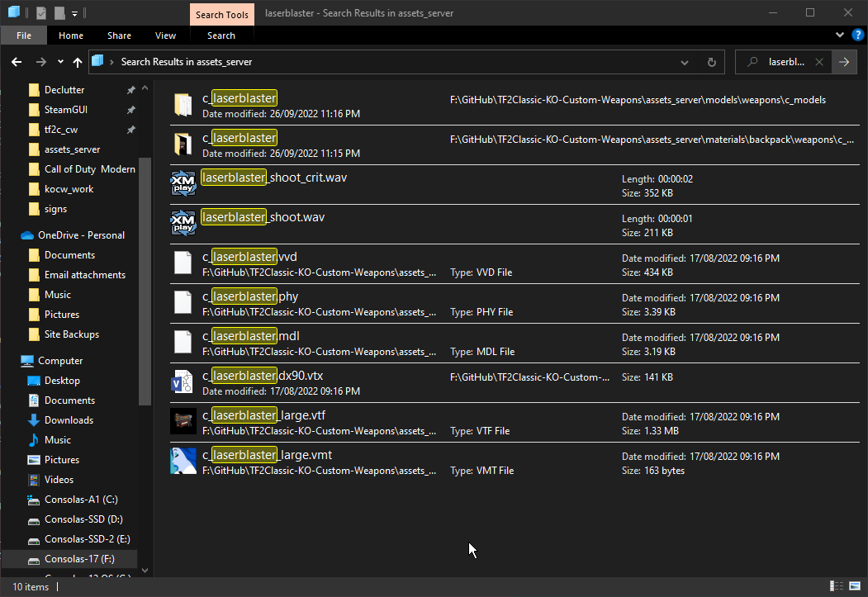The width and height of the screenshot is (868, 597).
Task: Click Explorer window icon in title bar
Action: click(x=14, y=12)
